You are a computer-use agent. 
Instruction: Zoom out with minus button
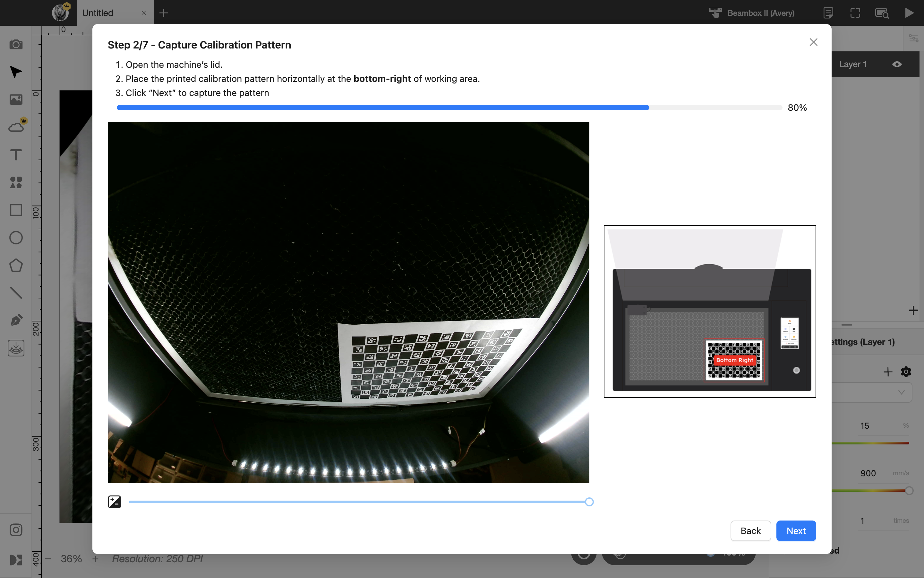48,558
